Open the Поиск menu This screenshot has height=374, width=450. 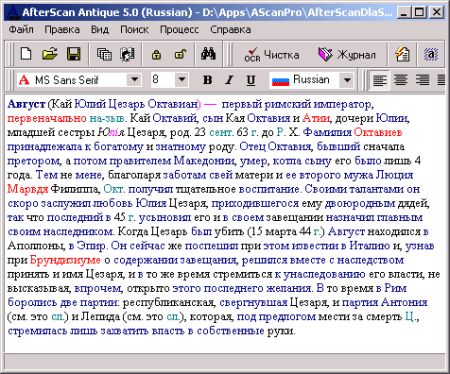click(134, 29)
